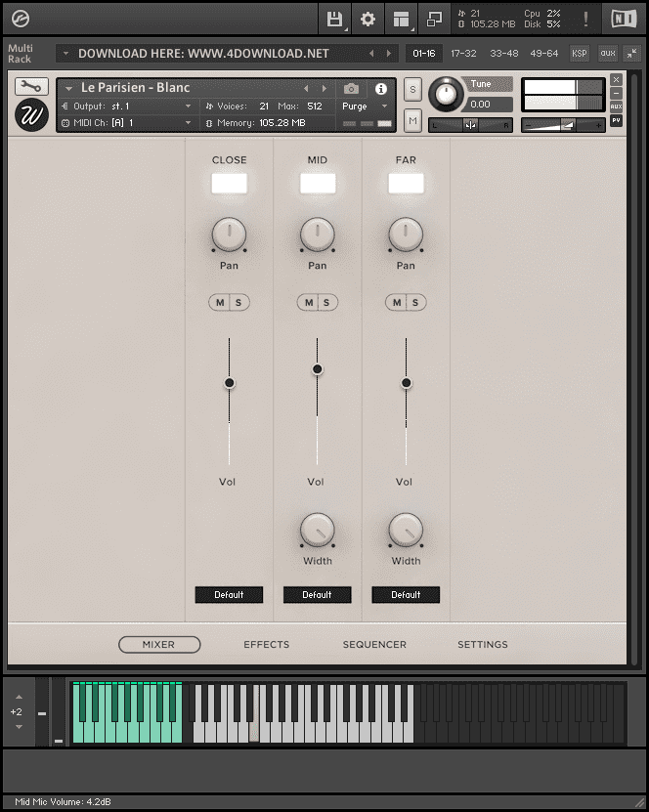This screenshot has width=649, height=812.
Task: Click the NI logo icon
Action: pos(624,20)
